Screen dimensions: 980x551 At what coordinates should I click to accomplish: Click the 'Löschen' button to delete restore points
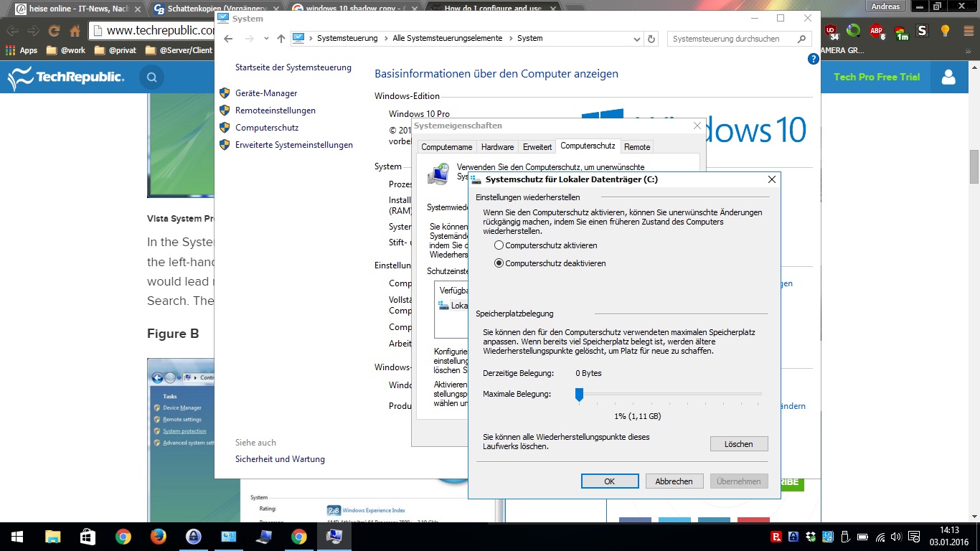pos(739,444)
